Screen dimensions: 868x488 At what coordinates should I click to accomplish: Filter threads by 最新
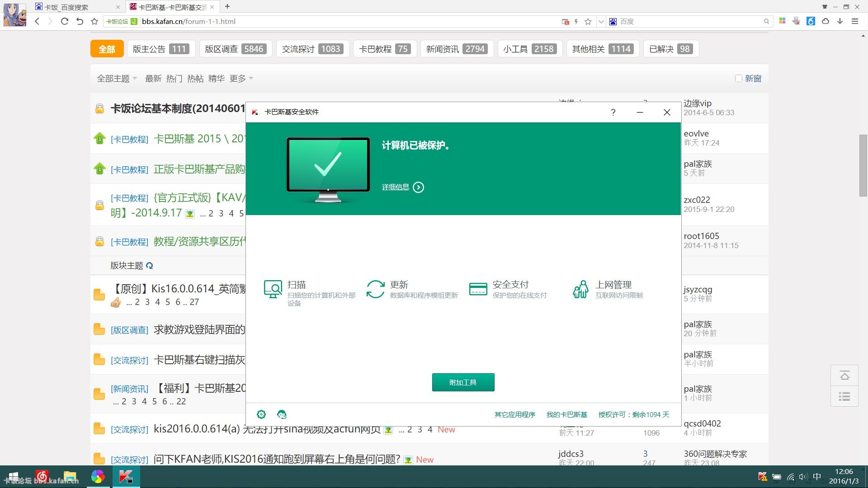coord(153,78)
